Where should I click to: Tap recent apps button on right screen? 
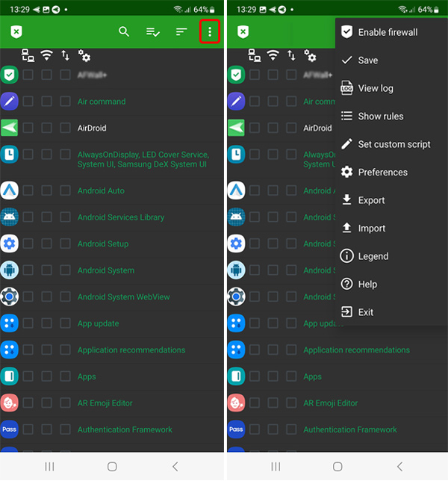[x=276, y=467]
